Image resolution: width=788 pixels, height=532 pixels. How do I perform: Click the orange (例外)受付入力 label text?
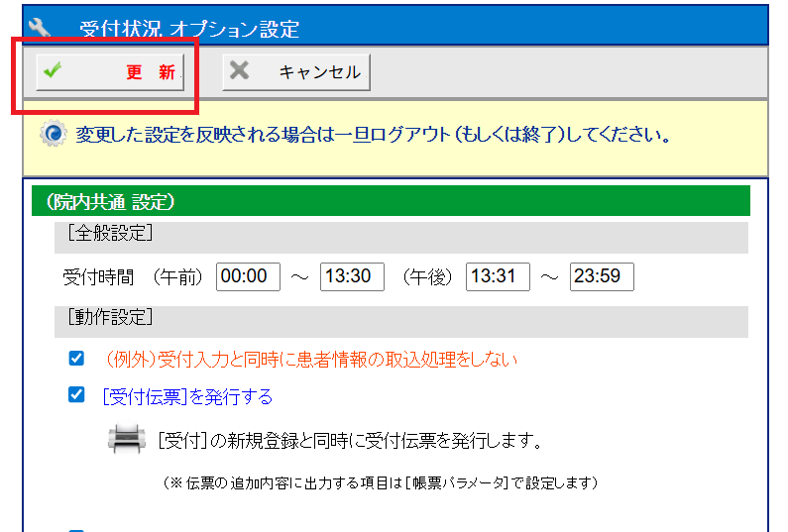[x=310, y=360]
